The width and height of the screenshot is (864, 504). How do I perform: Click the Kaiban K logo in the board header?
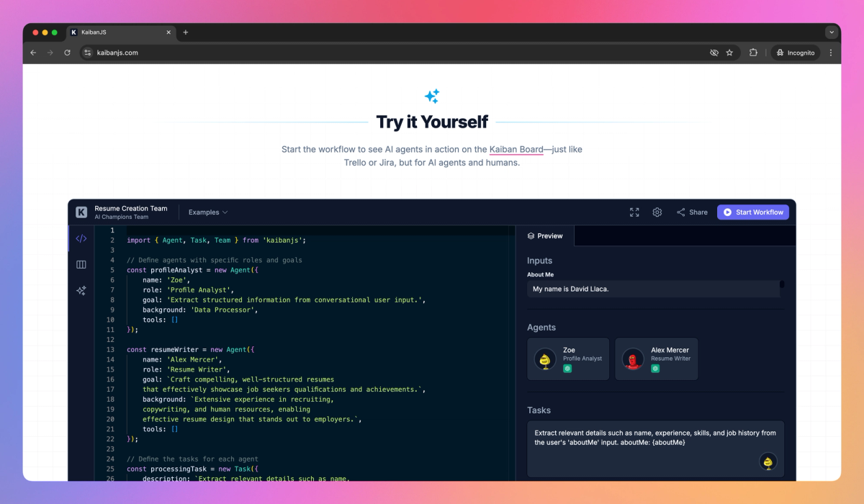point(81,212)
